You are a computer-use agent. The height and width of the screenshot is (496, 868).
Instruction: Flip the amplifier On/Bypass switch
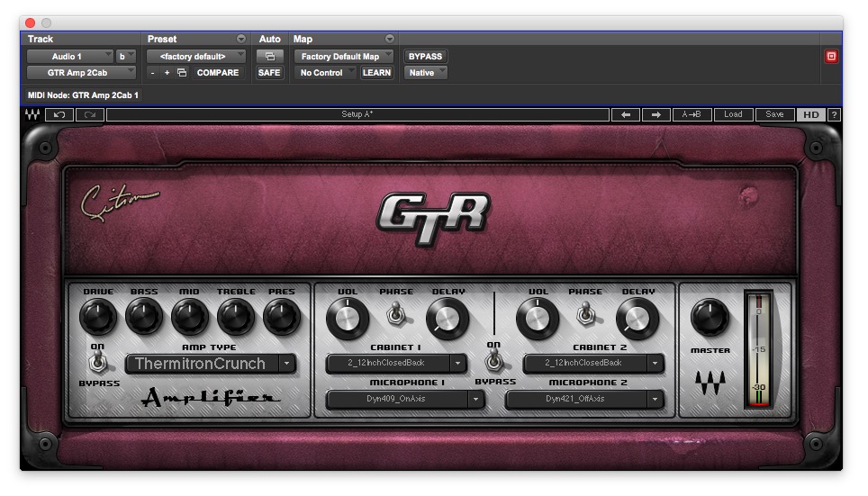98,363
